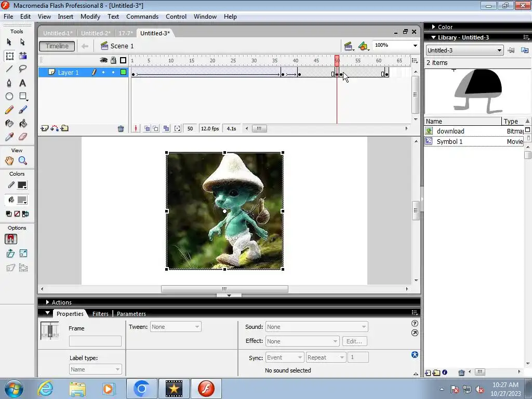Screen dimensions: 532x399
Task: Open the Commands menu
Action: point(142,17)
